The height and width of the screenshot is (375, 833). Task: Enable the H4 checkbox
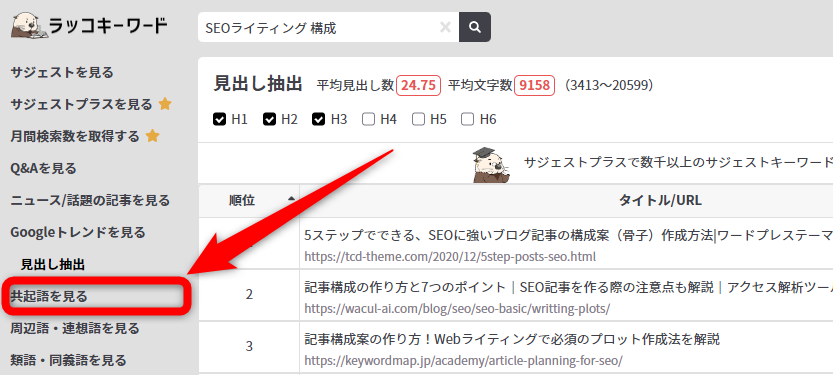click(x=369, y=120)
